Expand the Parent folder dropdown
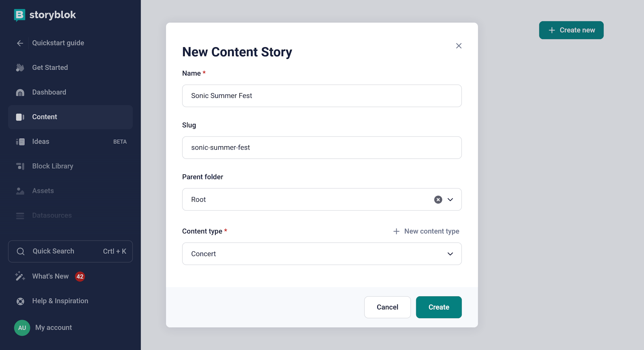 tap(450, 199)
